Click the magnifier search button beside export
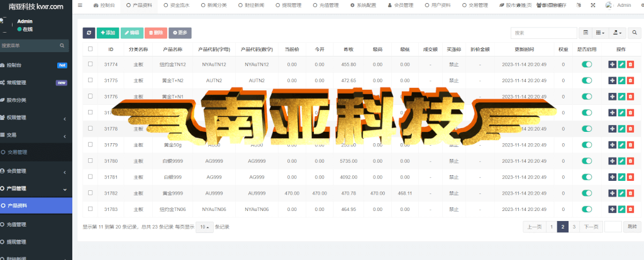Viewport: 644px width, 260px height. pyautogui.click(x=635, y=33)
